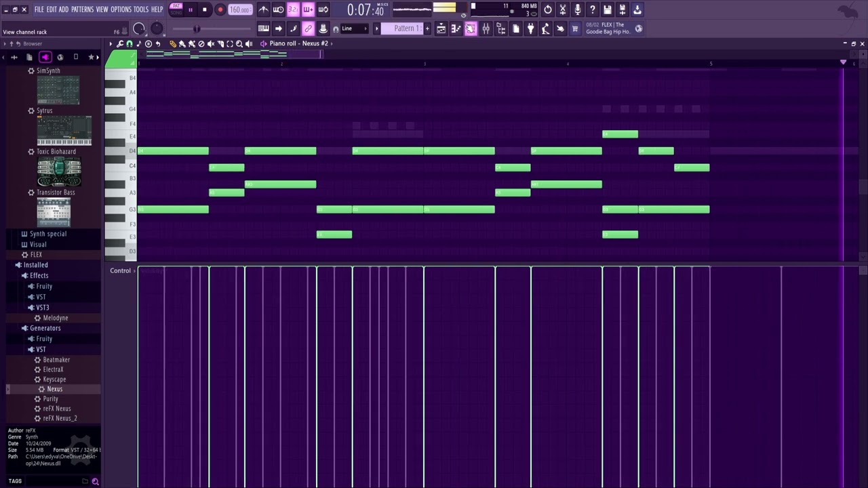Select SimSynth in the browser
The width and height of the screenshot is (868, 488).
[48, 70]
